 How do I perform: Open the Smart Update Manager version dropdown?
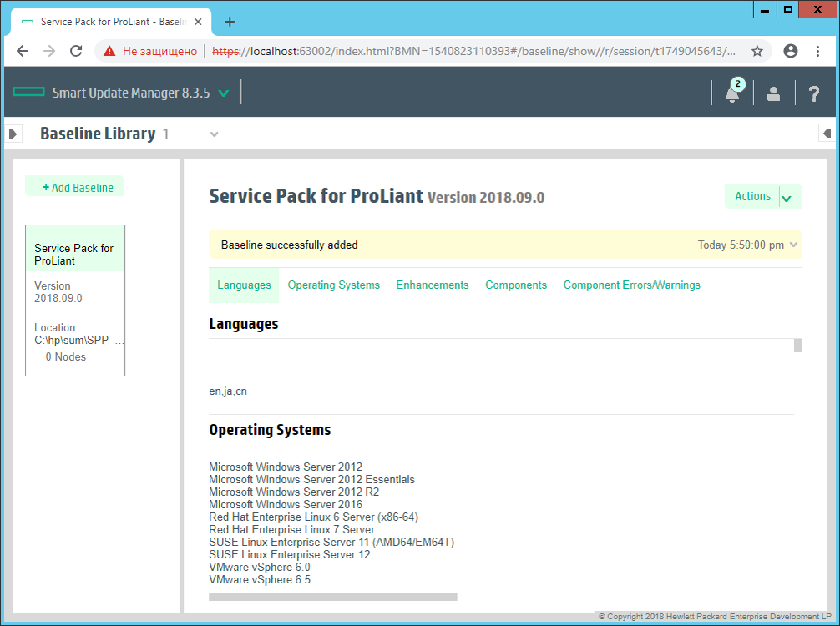click(x=224, y=93)
